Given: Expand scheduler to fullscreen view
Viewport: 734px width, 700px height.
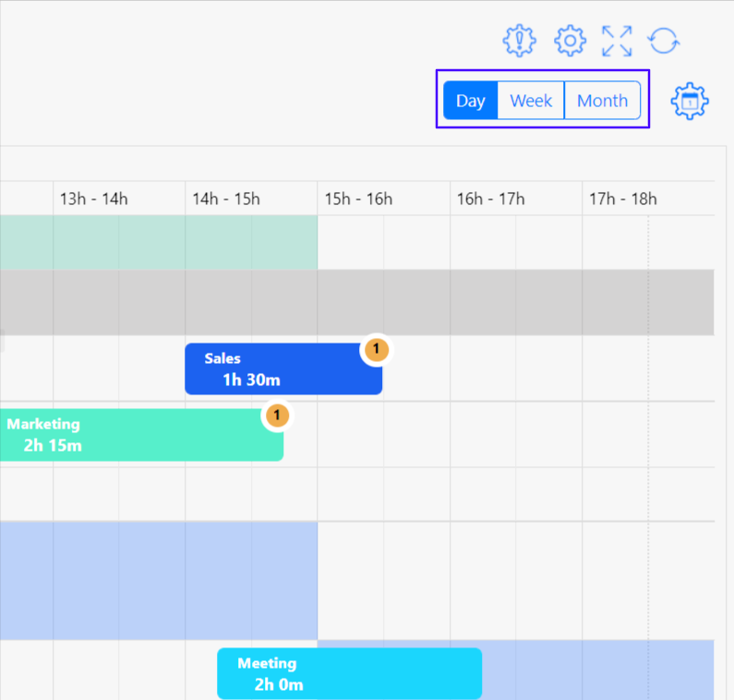Looking at the screenshot, I should 617,41.
